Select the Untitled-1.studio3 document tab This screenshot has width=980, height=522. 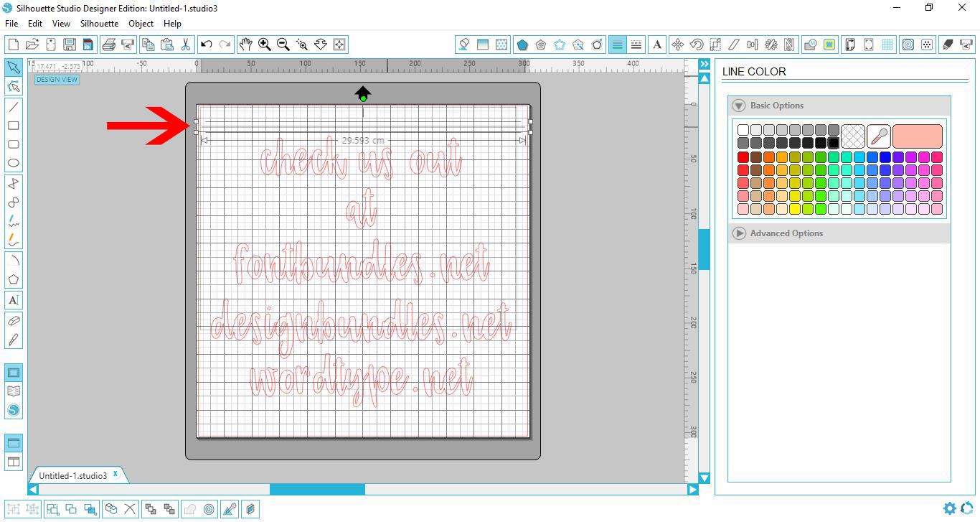pyautogui.click(x=73, y=474)
